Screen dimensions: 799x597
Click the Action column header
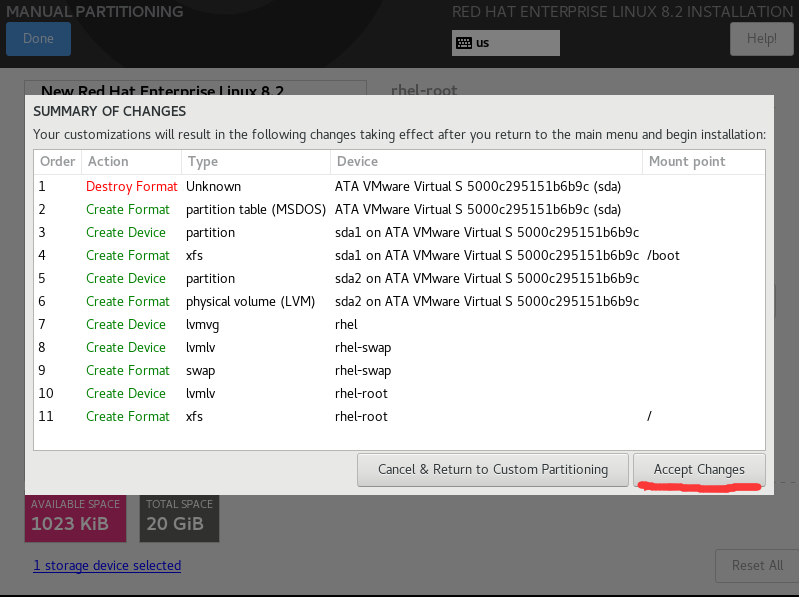click(131, 161)
